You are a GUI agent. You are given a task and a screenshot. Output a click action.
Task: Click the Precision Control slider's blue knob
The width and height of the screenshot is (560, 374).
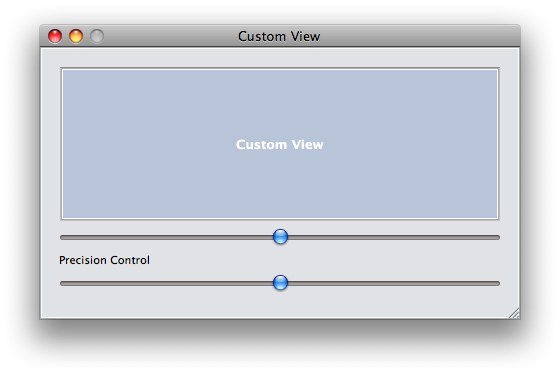click(280, 283)
